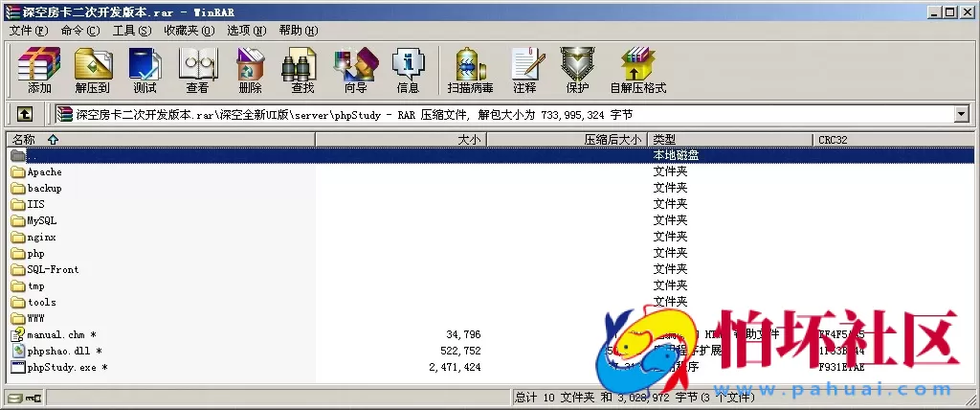
Task: Open the Favorites (收藏夹) menu
Action: 189,31
